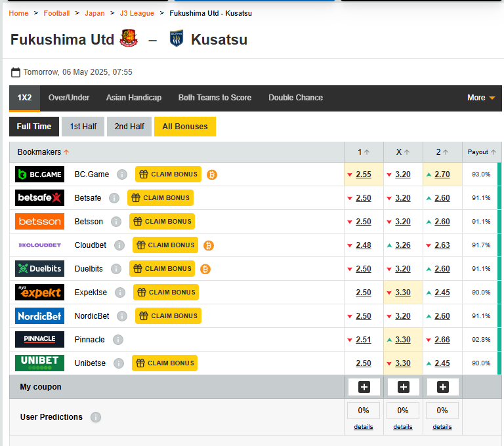504x446 pixels.
Task: Open J3 League breadcrumb link
Action: pos(136,13)
